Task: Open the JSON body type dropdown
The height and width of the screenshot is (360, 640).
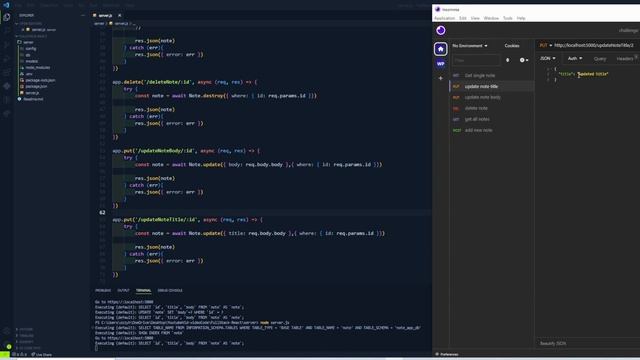Action: coord(547,58)
